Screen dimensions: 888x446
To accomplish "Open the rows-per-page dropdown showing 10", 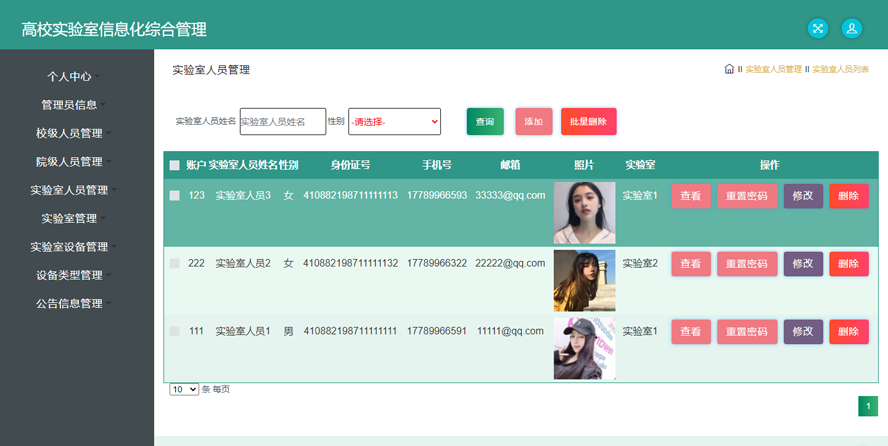I will [184, 390].
